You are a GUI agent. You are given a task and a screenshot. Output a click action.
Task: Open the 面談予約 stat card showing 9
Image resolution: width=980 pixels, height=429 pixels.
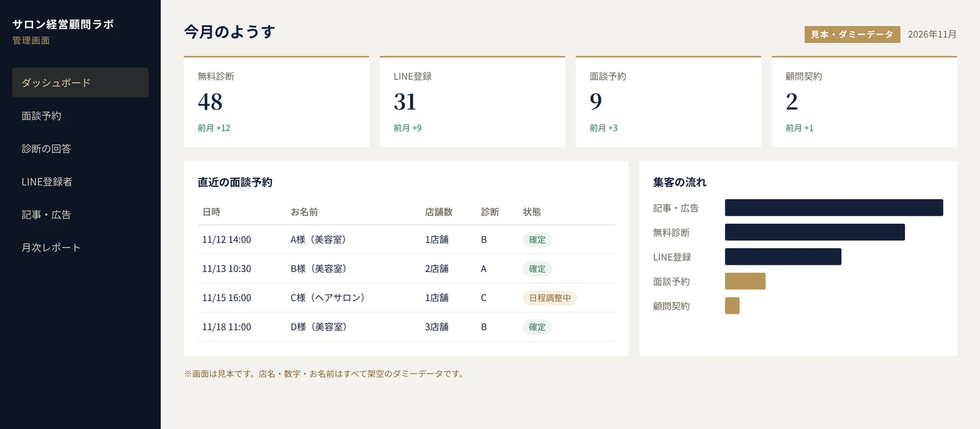pos(668,102)
